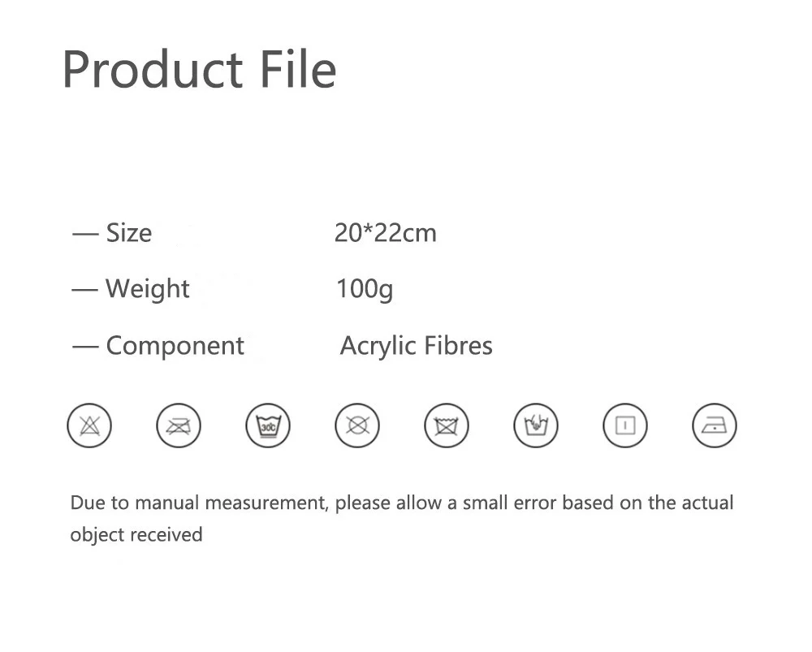The width and height of the screenshot is (812, 652).
Task: Click the Component label
Action: click(175, 346)
